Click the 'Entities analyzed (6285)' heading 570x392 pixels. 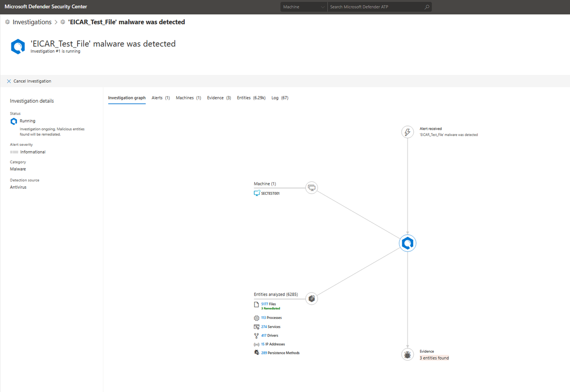[276, 295]
